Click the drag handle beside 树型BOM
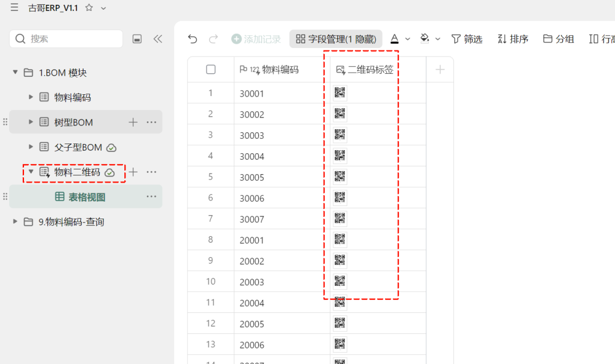Screen dimensions: 615x364 [x=5, y=122]
